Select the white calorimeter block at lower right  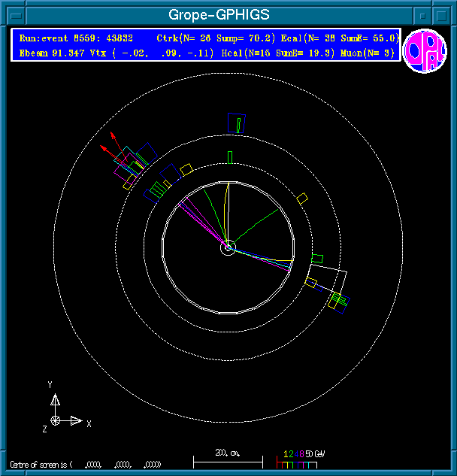(x=329, y=277)
